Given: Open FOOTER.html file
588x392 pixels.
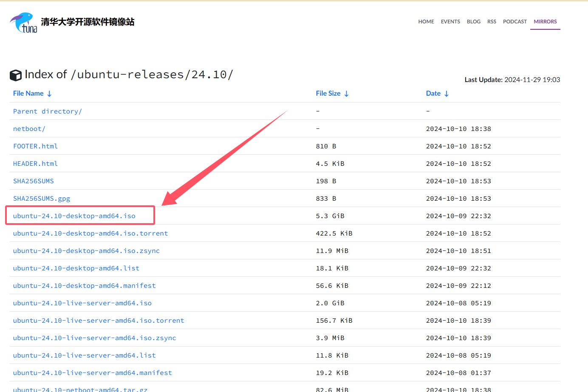Looking at the screenshot, I should pos(35,146).
